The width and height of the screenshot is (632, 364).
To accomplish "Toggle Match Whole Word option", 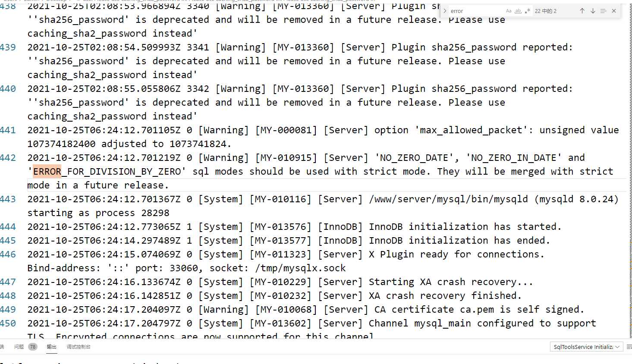I will coord(518,11).
